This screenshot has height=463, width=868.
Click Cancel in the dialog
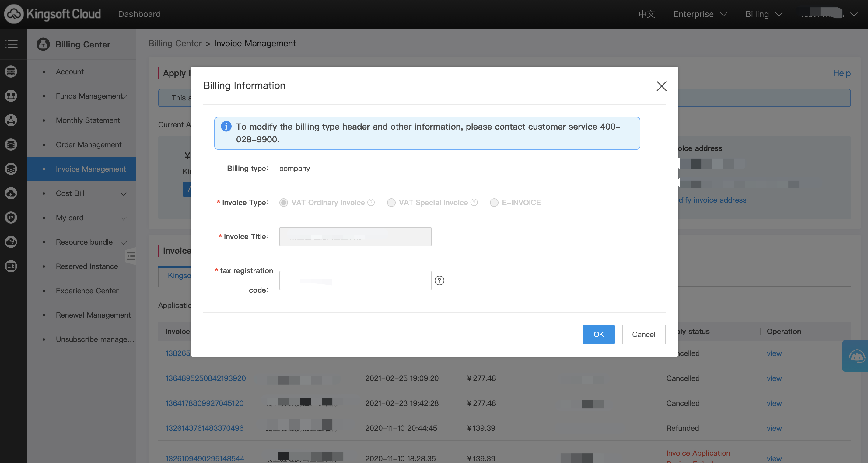[x=643, y=334]
